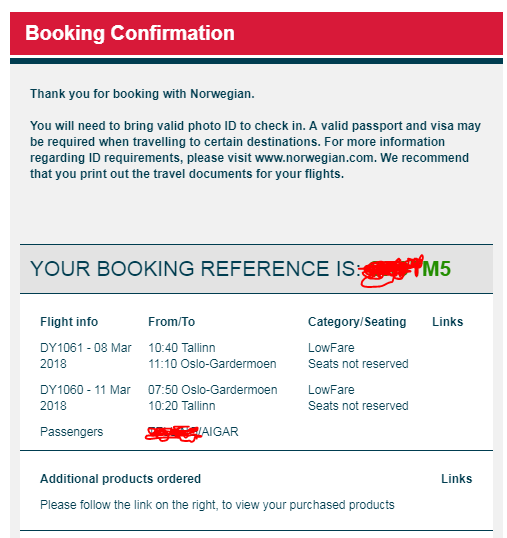Click the 'Please follow the link' instruction text
Viewport: 507px width, 538px height.
217,505
